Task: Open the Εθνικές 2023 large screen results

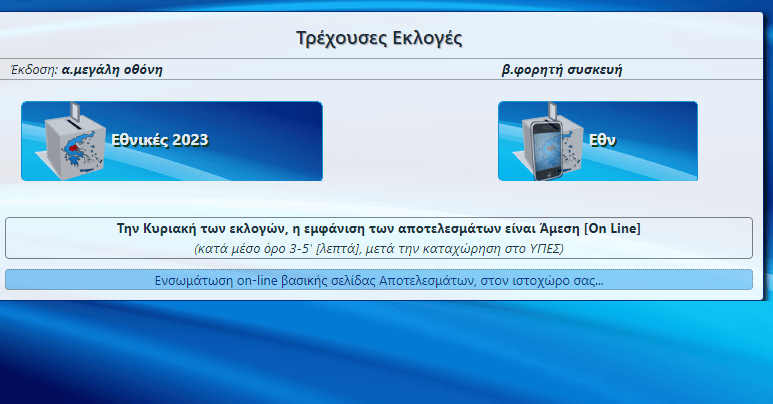Action: pyautogui.click(x=160, y=140)
